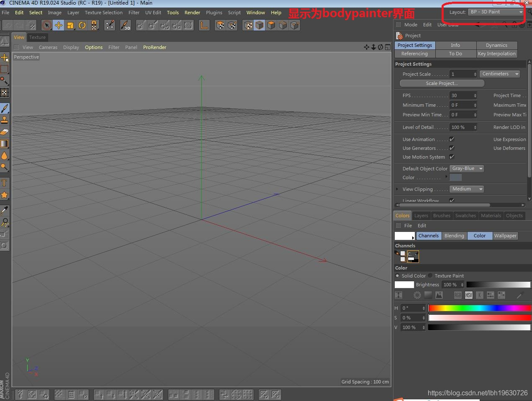The height and width of the screenshot is (401, 532).
Task: Choose the Clone stamp tool
Action: click(5, 120)
